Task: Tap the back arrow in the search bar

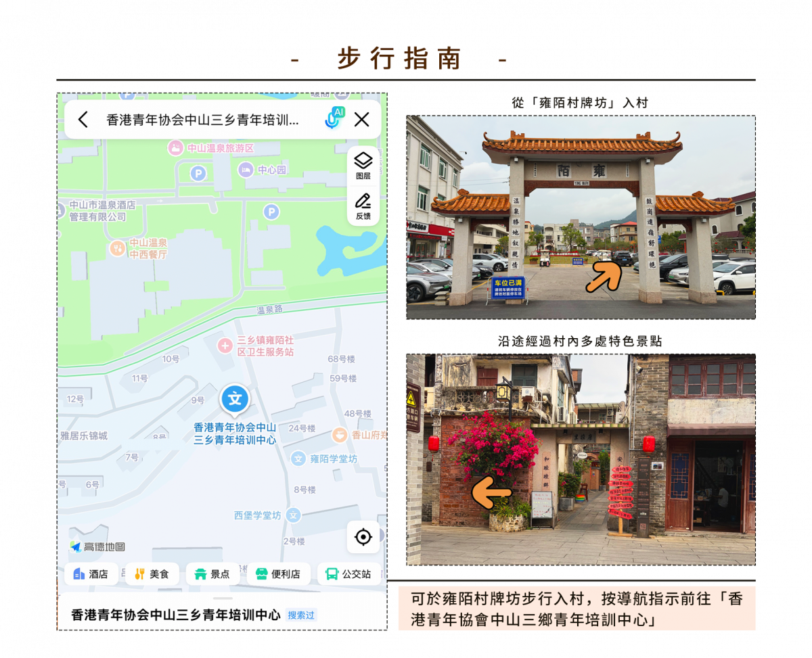Action: pos(83,120)
